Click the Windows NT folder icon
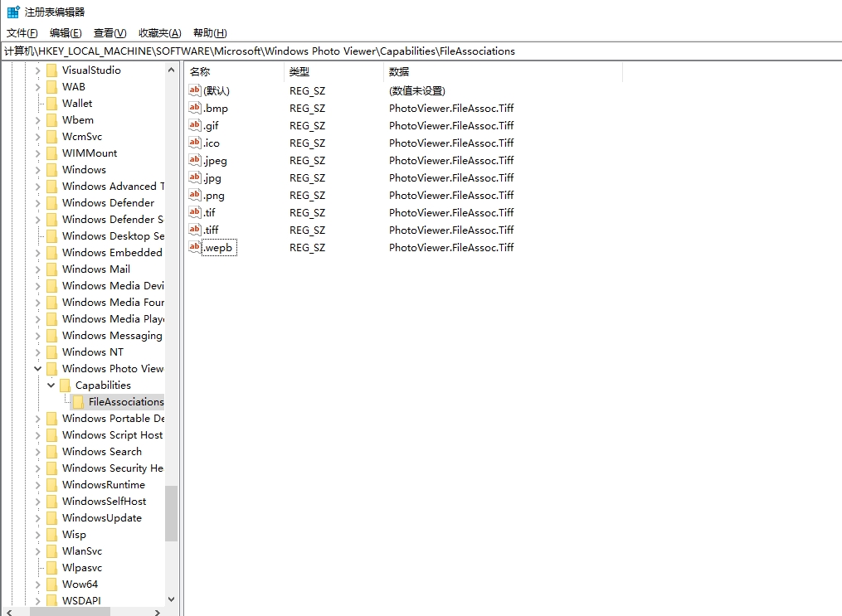842x616 pixels. click(51, 352)
